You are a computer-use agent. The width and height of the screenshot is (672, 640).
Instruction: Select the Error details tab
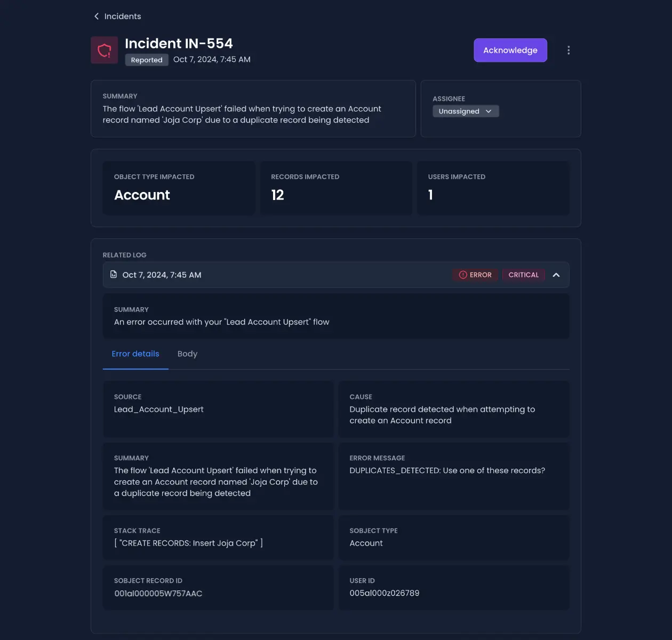[135, 354]
